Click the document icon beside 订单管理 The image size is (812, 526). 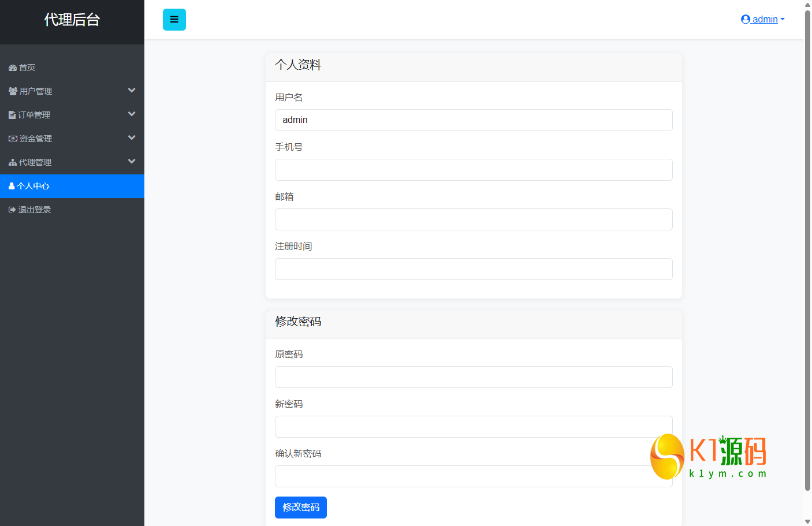click(x=12, y=115)
